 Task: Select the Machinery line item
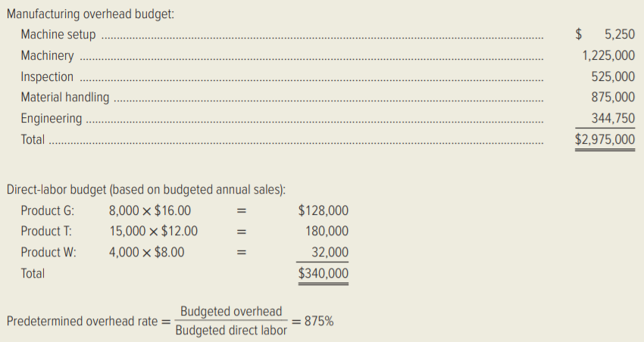pyautogui.click(x=47, y=55)
